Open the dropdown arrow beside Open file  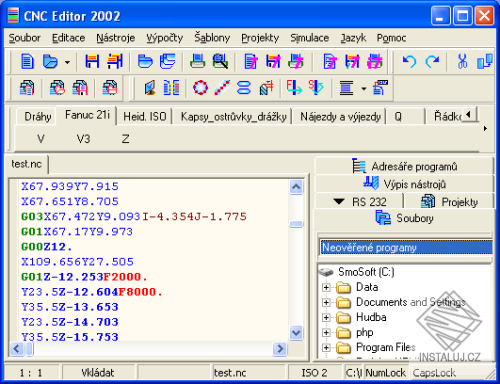67,62
